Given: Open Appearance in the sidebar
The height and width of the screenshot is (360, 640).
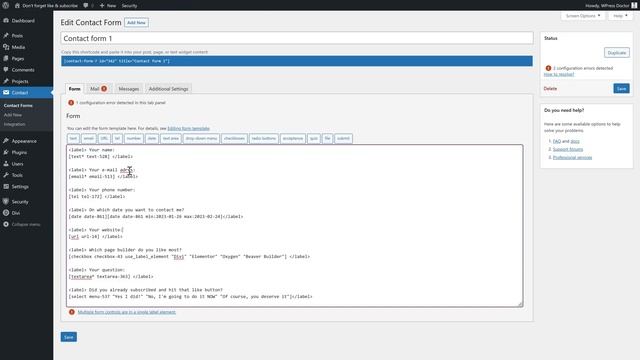Looking at the screenshot, I should point(24,141).
